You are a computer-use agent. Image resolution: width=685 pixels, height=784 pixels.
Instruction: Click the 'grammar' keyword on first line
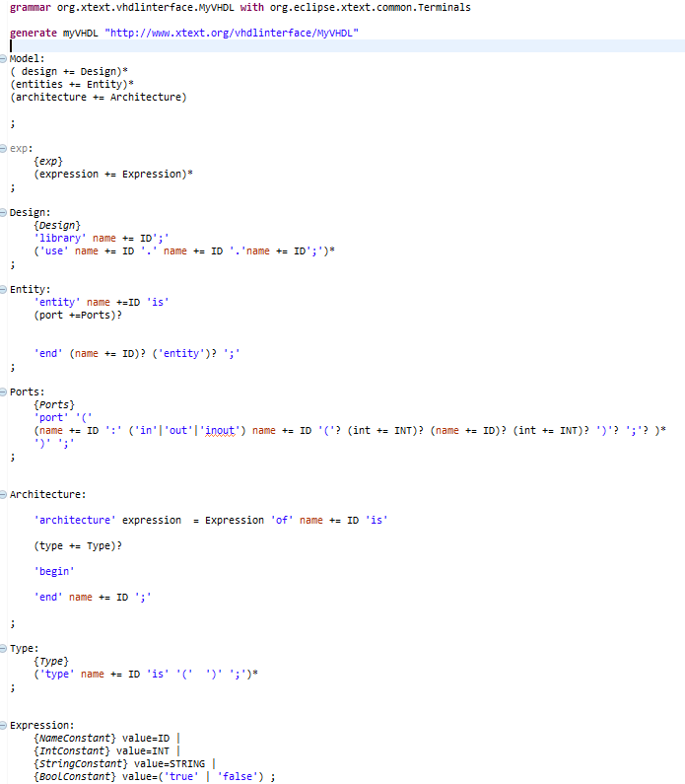30,8
